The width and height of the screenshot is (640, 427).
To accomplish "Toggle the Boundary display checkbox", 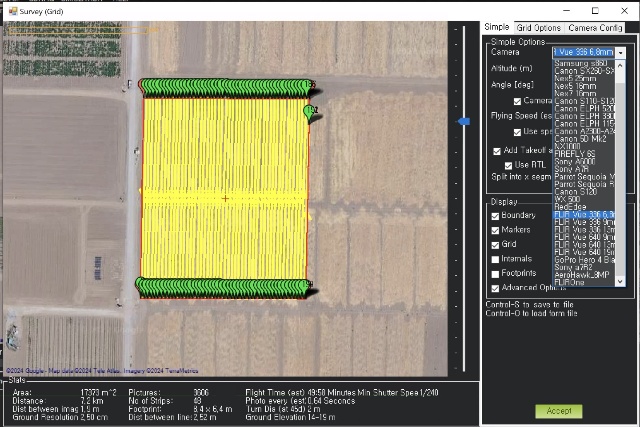I will pyautogui.click(x=495, y=215).
